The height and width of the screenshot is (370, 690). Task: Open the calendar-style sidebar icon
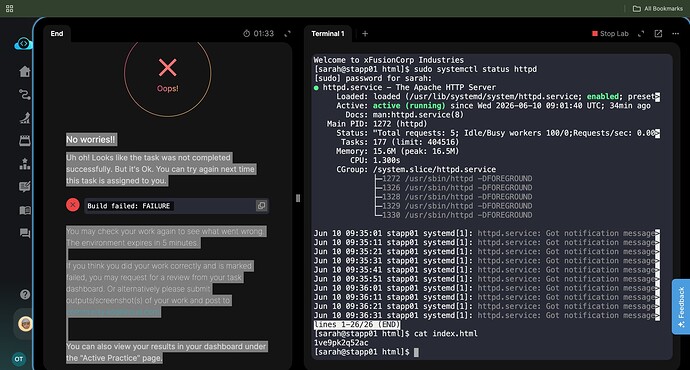pos(25,140)
